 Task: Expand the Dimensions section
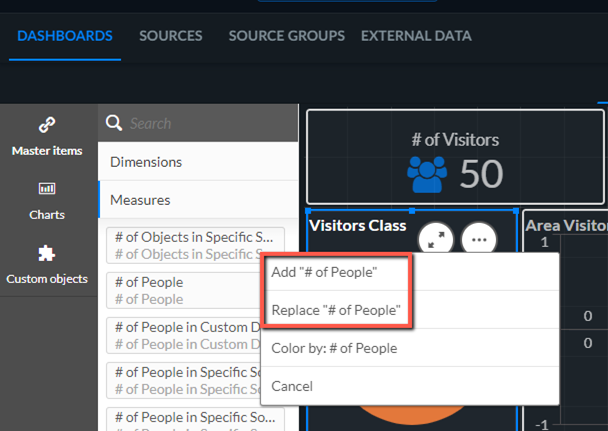198,162
